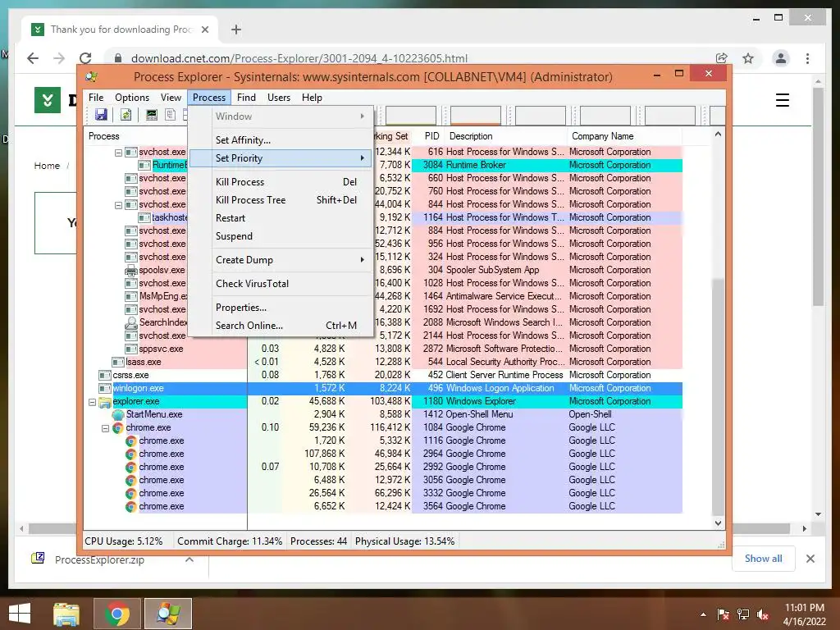Select Check VirusTotal menu entry
The height and width of the screenshot is (630, 840).
pos(281,284)
